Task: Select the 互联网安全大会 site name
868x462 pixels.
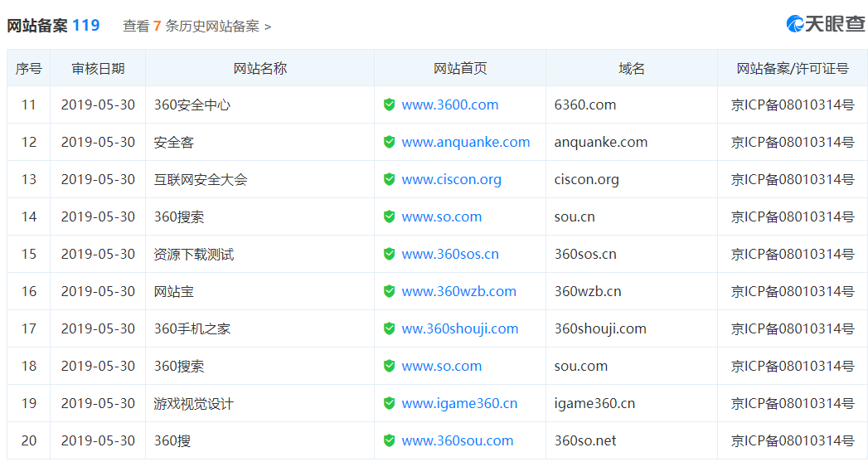Action: [201, 179]
